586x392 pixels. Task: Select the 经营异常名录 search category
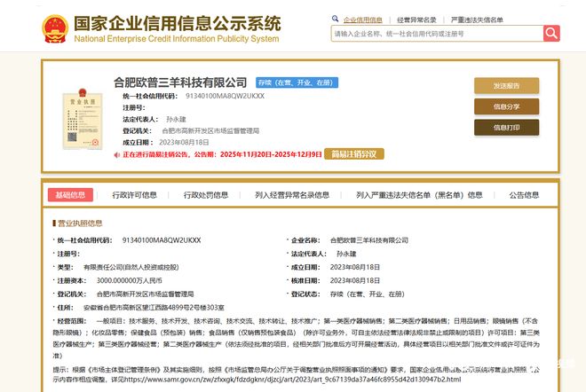click(x=416, y=20)
